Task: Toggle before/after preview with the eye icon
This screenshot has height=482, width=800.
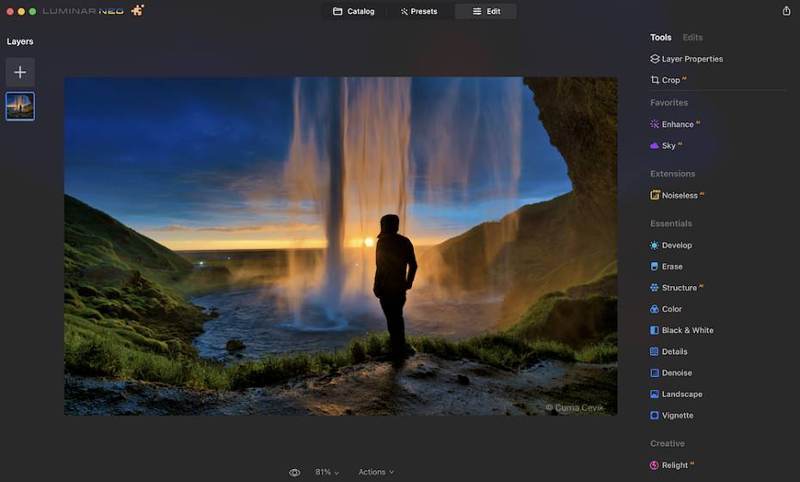Action: point(295,472)
